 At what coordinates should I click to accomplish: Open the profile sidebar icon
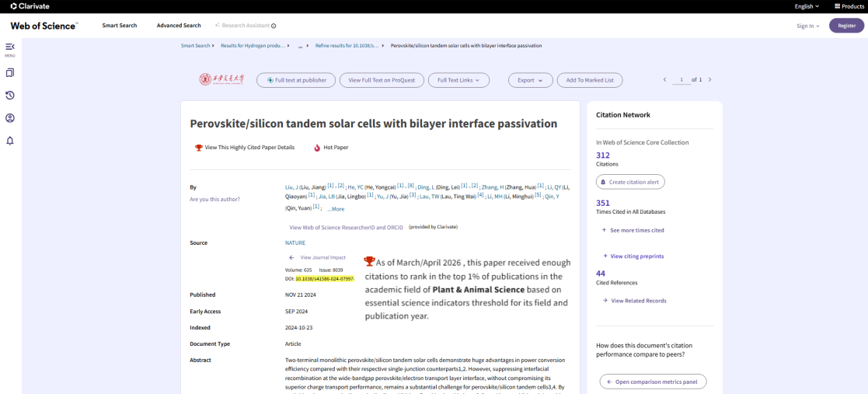pyautogui.click(x=10, y=118)
